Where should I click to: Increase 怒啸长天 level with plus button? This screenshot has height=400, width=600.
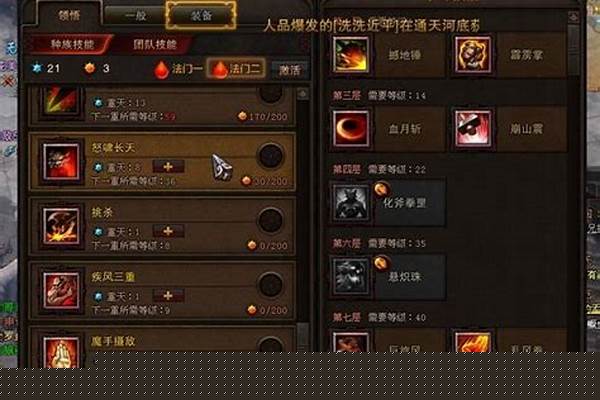coord(168,167)
